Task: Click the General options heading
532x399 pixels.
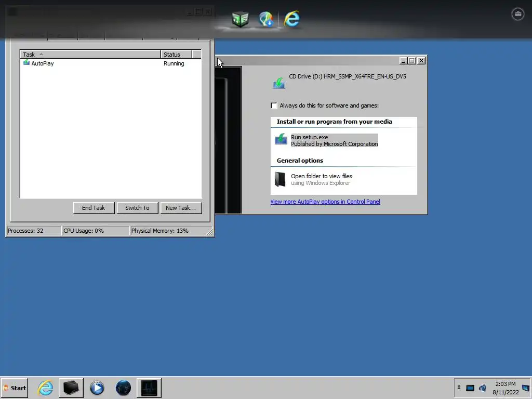Action: click(x=300, y=161)
